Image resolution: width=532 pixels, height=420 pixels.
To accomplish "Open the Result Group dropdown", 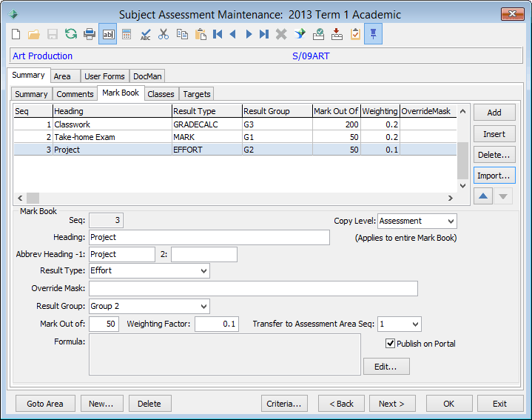I will 203,307.
